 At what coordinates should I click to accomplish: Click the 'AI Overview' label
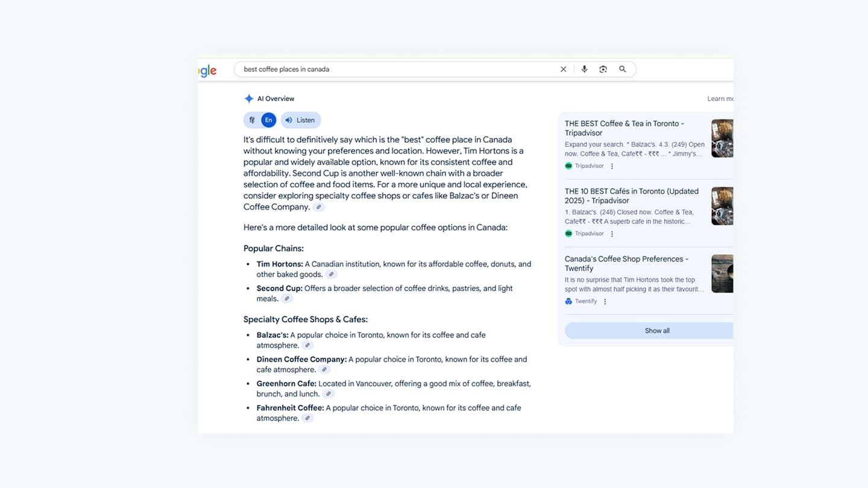point(275,99)
